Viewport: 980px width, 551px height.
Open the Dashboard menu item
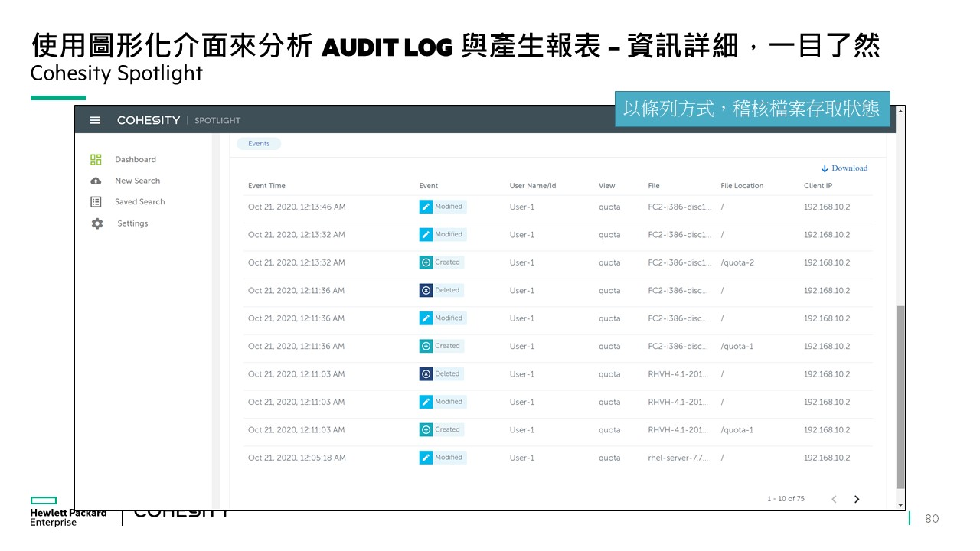point(136,160)
